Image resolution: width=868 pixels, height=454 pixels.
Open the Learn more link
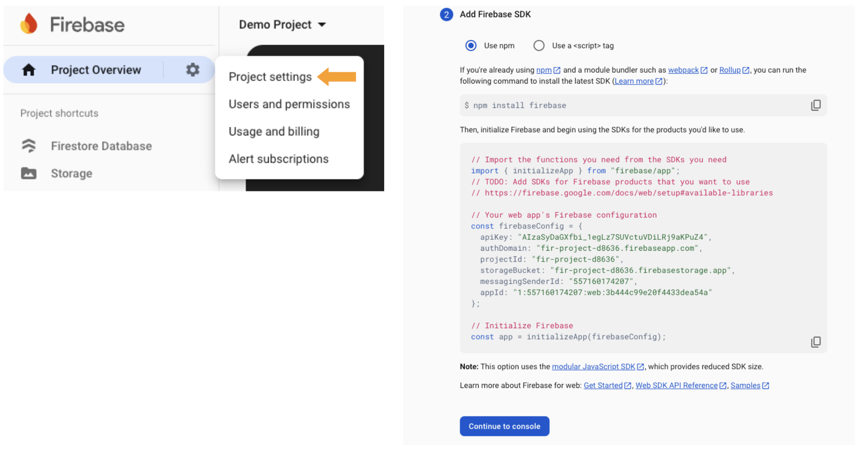(634, 81)
